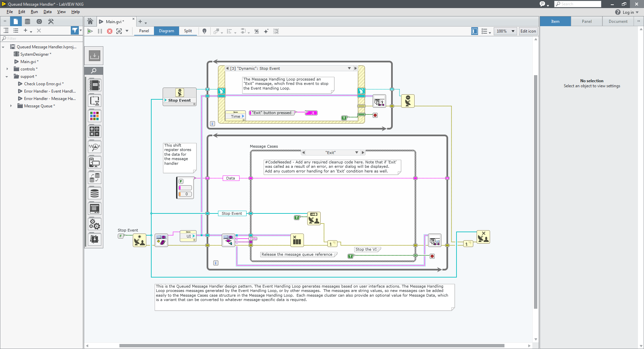644x349 pixels.
Task: Click the diagram's horizontal scrollbar
Action: pyautogui.click(x=312, y=346)
